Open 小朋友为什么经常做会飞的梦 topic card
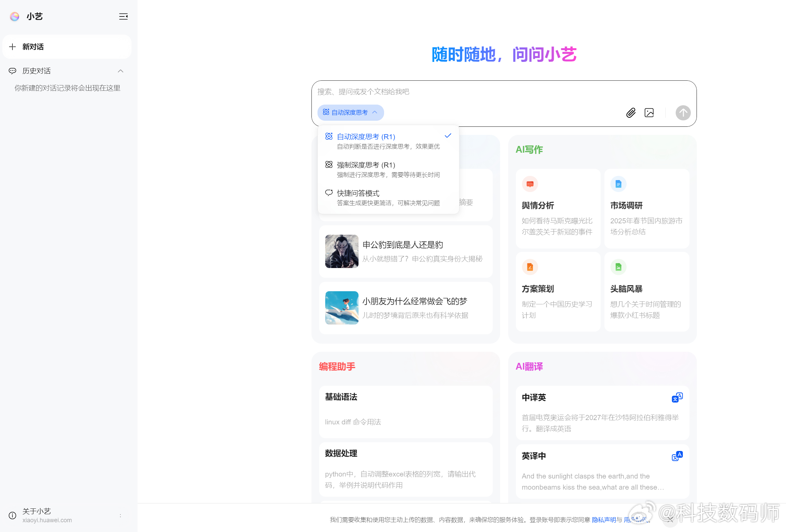 point(406,308)
